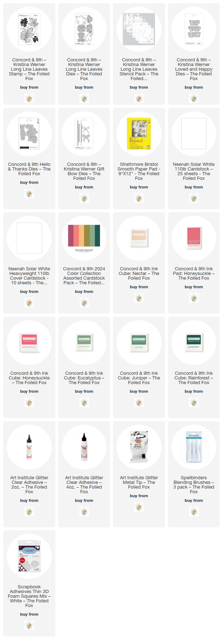Click store icon under Strathmore Bristol Smooth Paper Pad
The height and width of the screenshot is (644, 223).
point(139,198)
